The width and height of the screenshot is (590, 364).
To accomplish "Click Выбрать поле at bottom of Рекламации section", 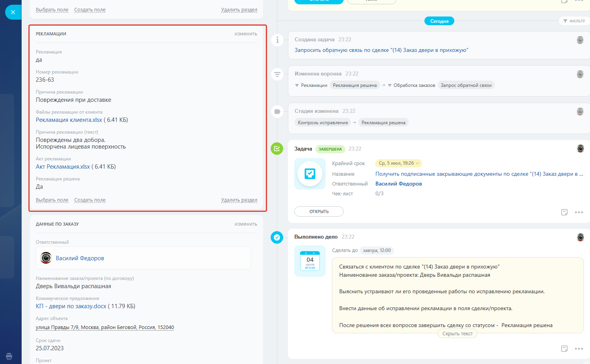I will click(x=52, y=200).
